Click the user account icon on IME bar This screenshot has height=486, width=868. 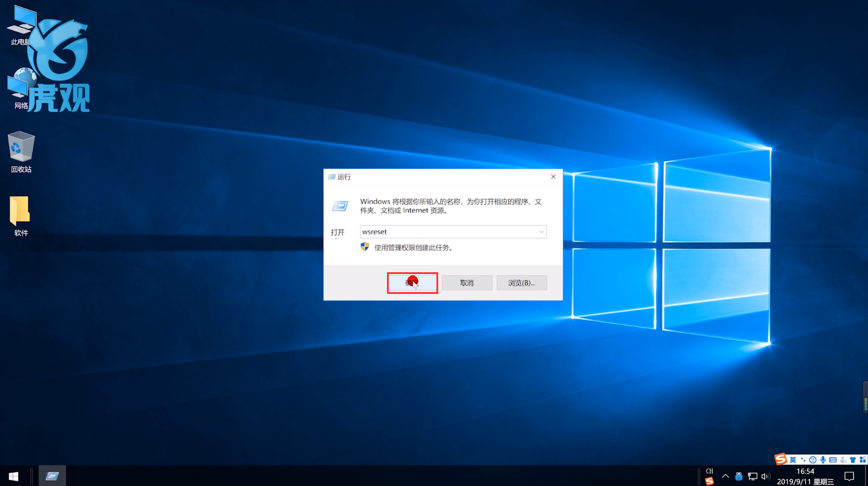[x=843, y=460]
